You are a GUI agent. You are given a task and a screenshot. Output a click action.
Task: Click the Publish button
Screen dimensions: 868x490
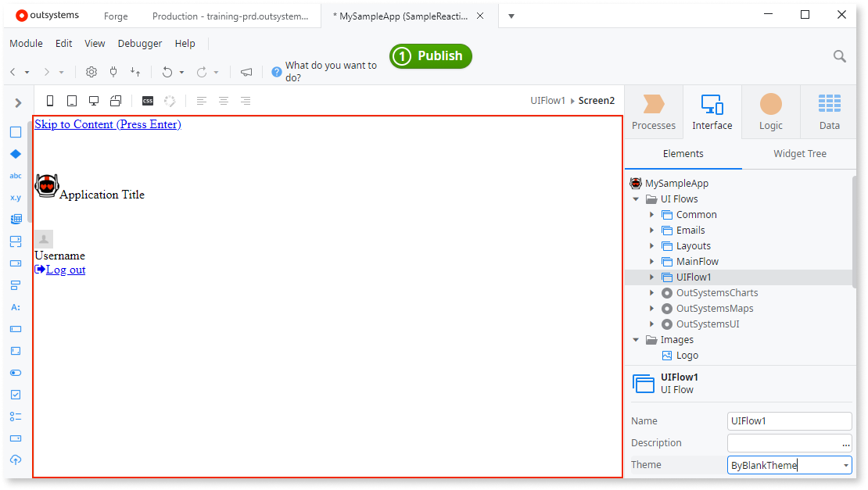(430, 55)
